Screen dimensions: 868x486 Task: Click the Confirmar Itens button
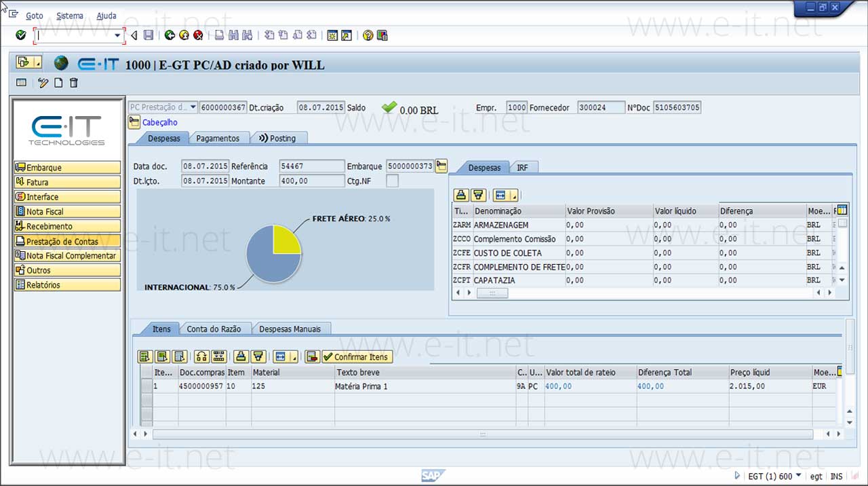pos(357,356)
